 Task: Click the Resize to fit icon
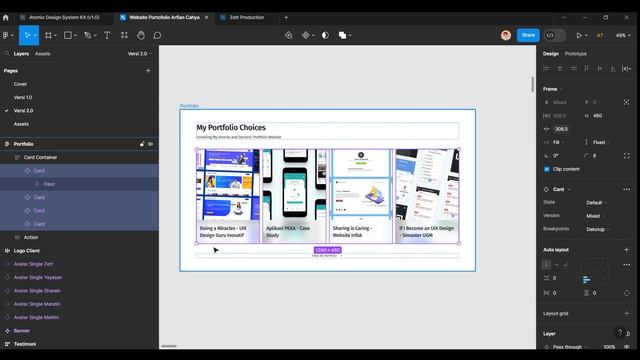pos(627,102)
